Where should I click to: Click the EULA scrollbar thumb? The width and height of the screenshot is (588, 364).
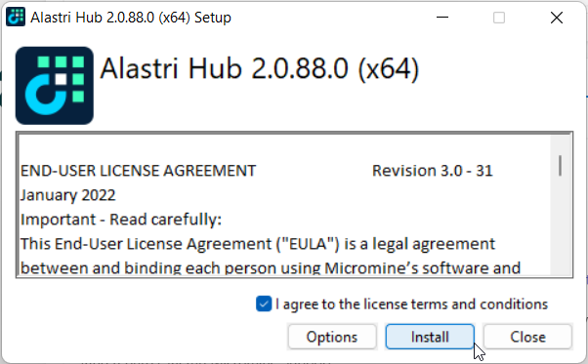[560, 165]
